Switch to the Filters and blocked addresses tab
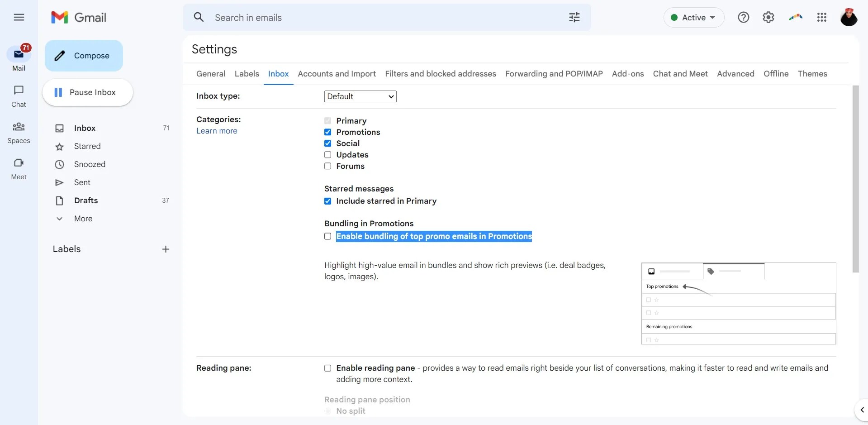This screenshot has height=425, width=868. pos(441,73)
